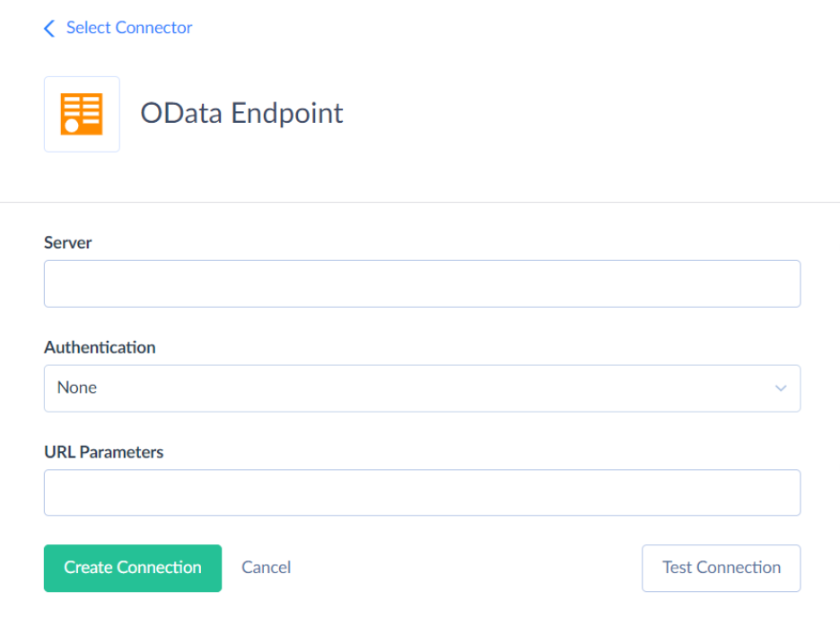
Task: Click the OData Endpoint page title
Action: coord(241,113)
